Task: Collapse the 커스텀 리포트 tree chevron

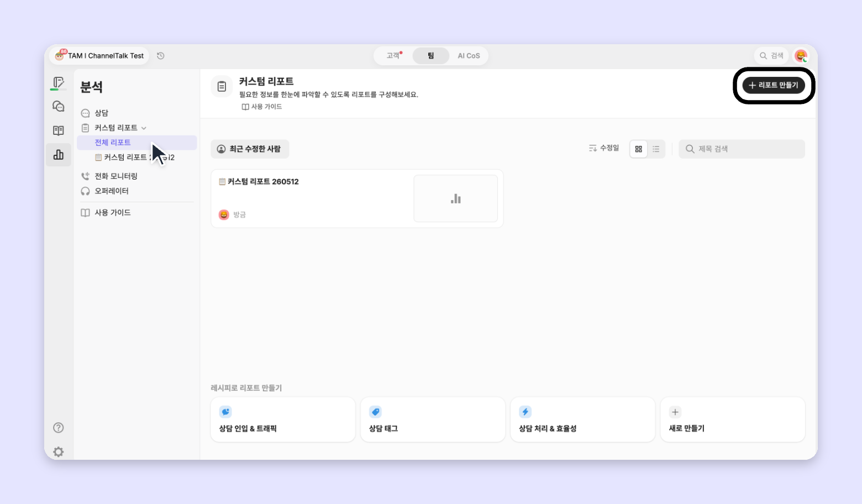Action: [x=144, y=128]
